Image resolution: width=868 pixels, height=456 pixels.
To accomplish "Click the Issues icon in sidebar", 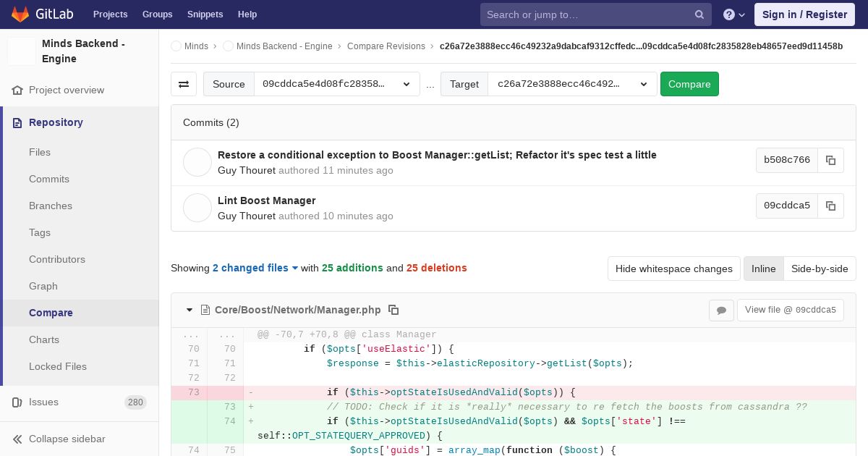I will [x=17, y=402].
